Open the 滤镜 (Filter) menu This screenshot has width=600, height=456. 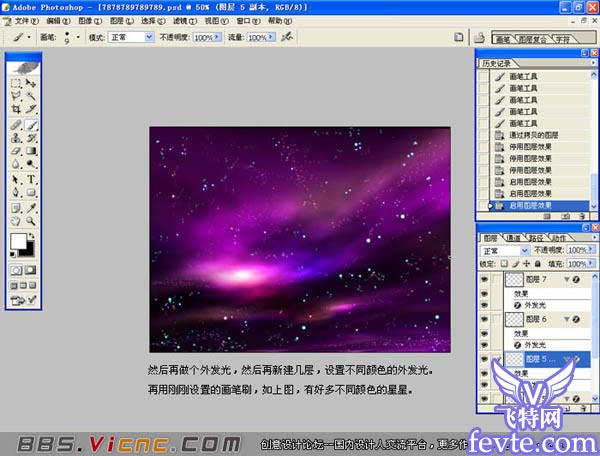(x=180, y=19)
